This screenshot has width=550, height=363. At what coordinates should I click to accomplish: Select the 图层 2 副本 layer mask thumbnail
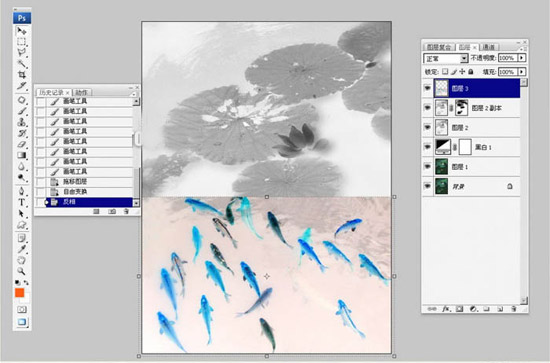(x=461, y=108)
